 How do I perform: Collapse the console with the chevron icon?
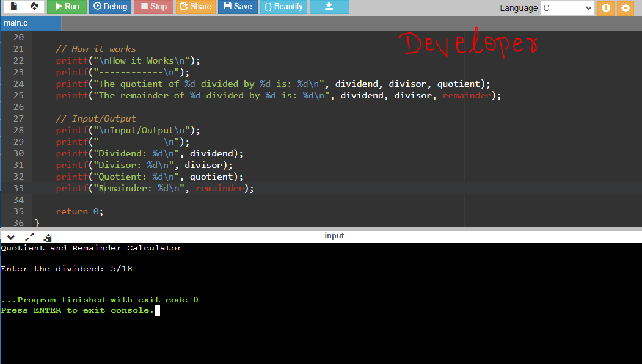pos(10,237)
